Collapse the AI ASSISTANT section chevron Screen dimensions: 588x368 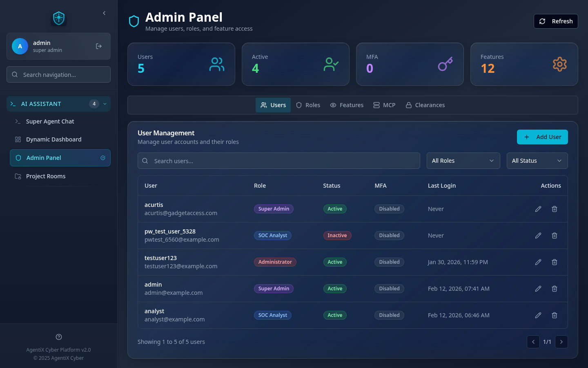105,104
